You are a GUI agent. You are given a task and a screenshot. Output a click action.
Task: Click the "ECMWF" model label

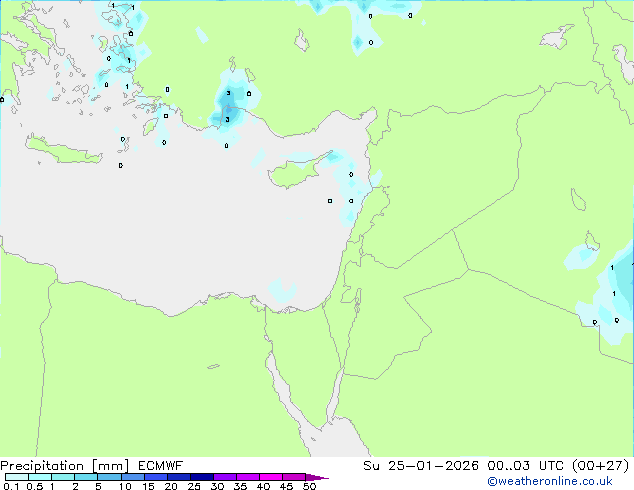click(x=160, y=466)
